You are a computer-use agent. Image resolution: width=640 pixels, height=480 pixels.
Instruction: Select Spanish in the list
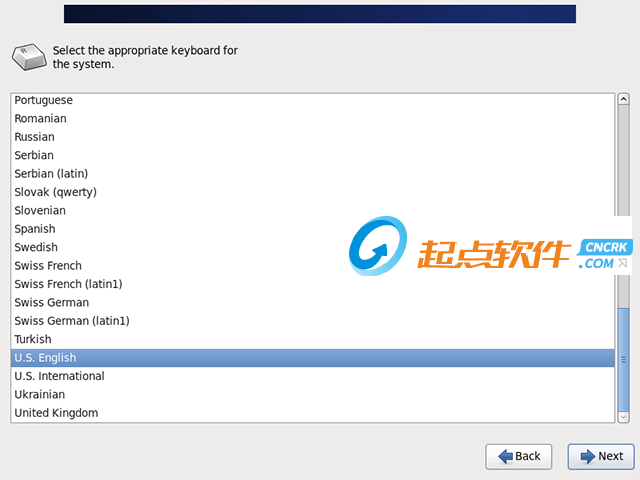313,229
